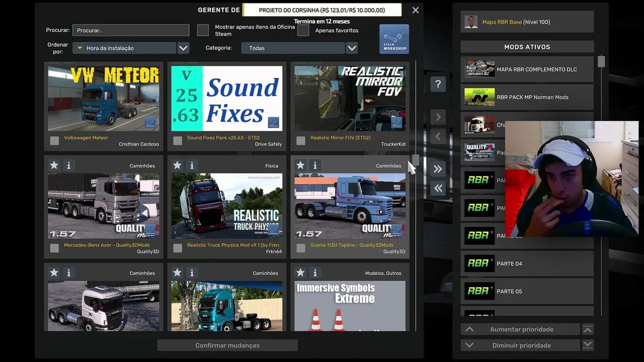Toggle Apenas favoritos checkbox
Screen dimensions: 644x362
(x=303, y=30)
